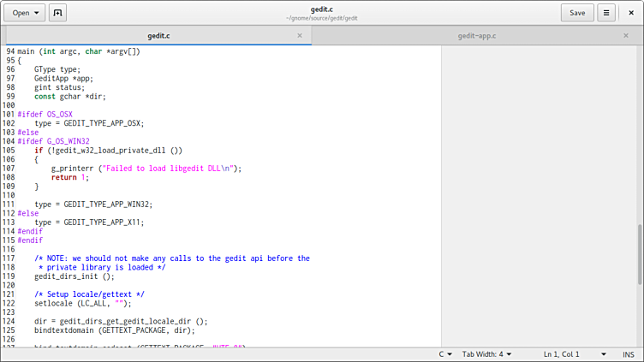Save the current document
Screen dimensions: 644x362
click(x=577, y=13)
